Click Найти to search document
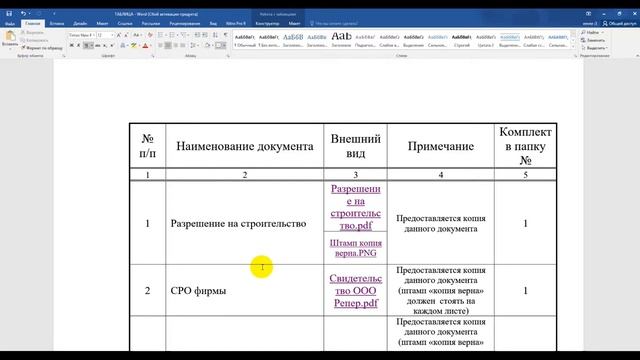640x360 pixels. (x=593, y=32)
